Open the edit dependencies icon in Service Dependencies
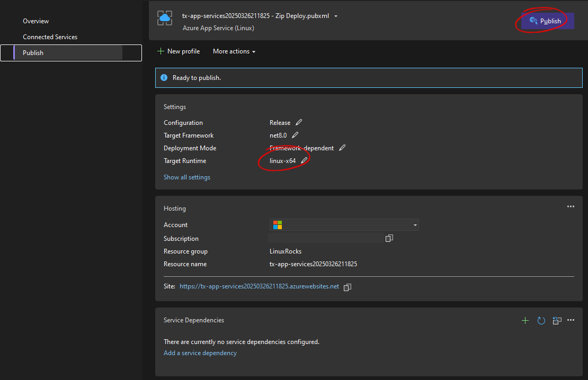The image size is (588, 380). pos(557,320)
